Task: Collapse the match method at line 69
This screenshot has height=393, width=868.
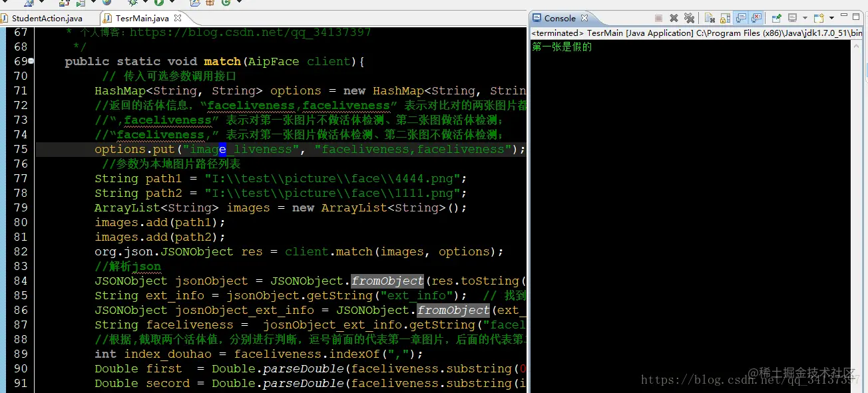Action: pyautogui.click(x=31, y=61)
